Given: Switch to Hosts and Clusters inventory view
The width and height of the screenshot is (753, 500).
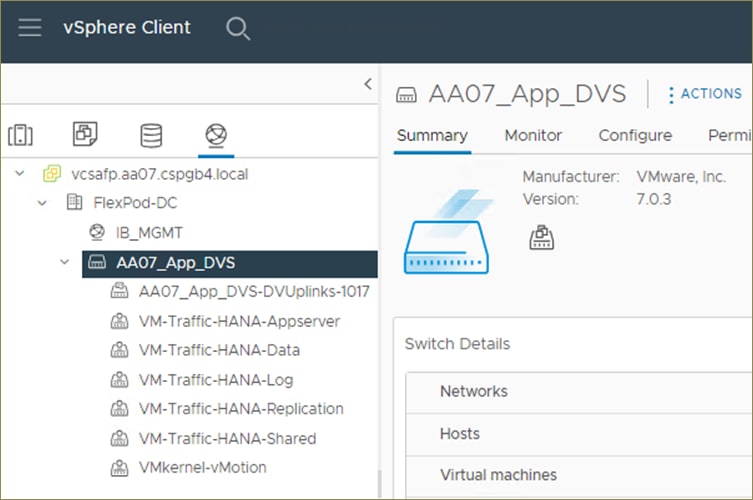Looking at the screenshot, I should pos(20,135).
